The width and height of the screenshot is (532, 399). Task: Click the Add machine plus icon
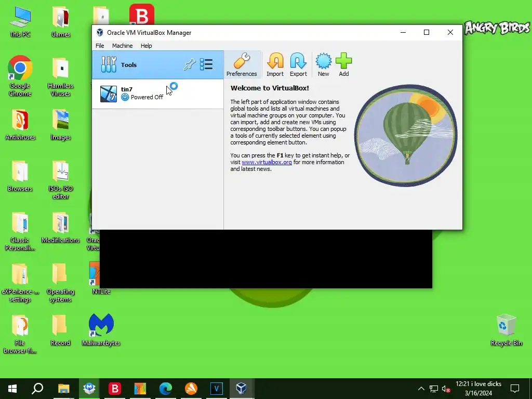(x=344, y=64)
